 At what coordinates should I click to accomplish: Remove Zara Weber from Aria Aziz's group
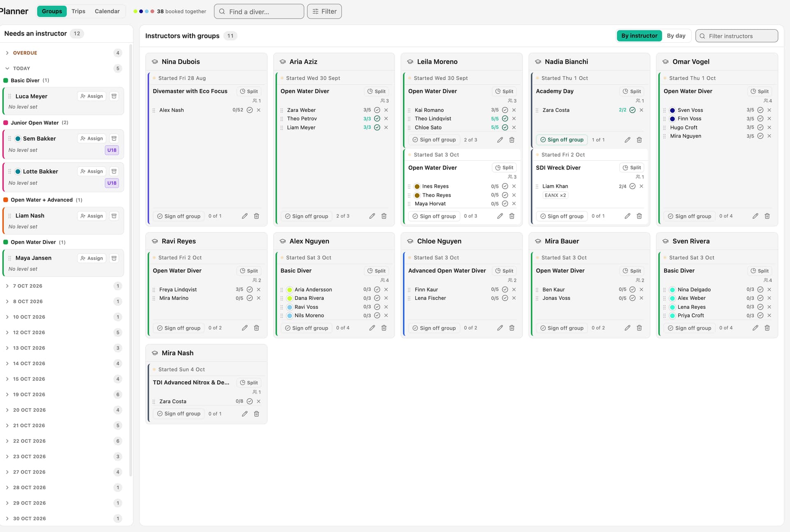click(386, 110)
